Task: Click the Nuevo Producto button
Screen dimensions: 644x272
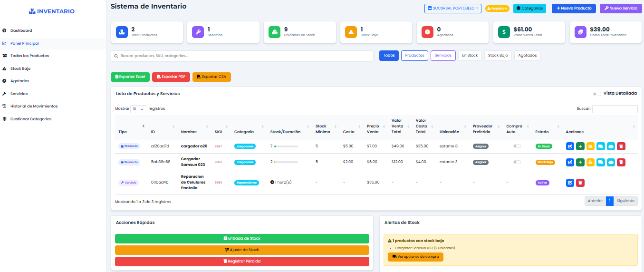Action: pos(574,9)
